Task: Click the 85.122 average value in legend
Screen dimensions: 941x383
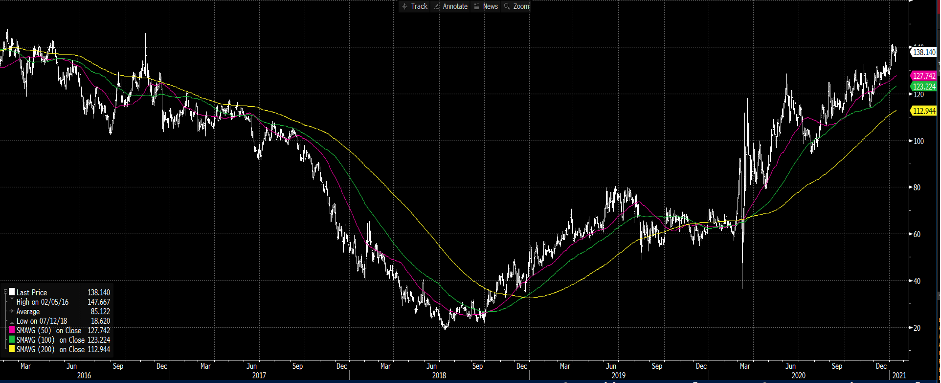Action: 100,312
